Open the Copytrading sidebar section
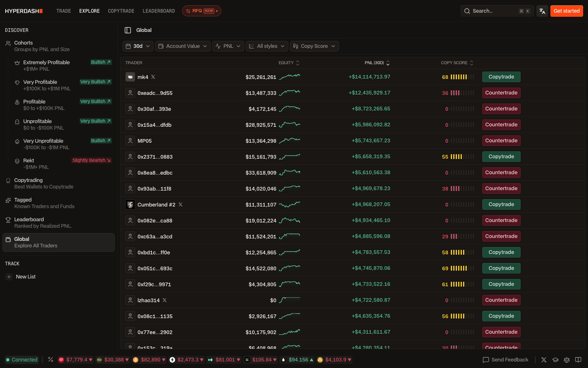The image size is (588, 368). [58, 183]
